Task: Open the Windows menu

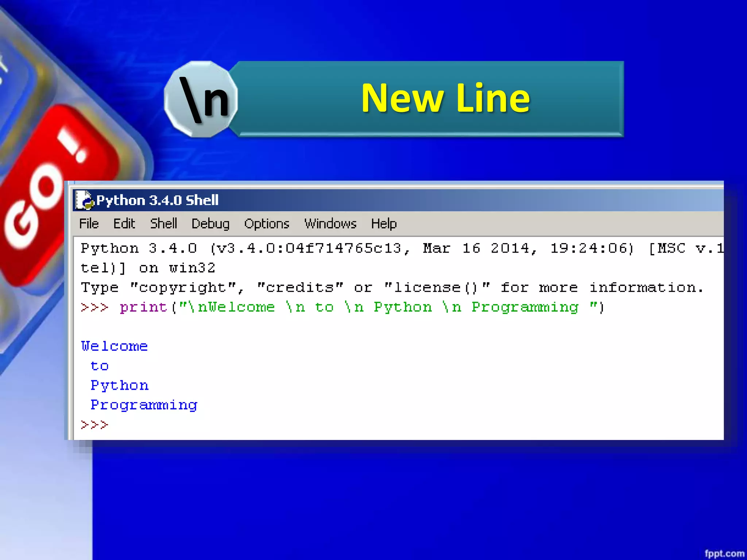Action: pyautogui.click(x=330, y=223)
